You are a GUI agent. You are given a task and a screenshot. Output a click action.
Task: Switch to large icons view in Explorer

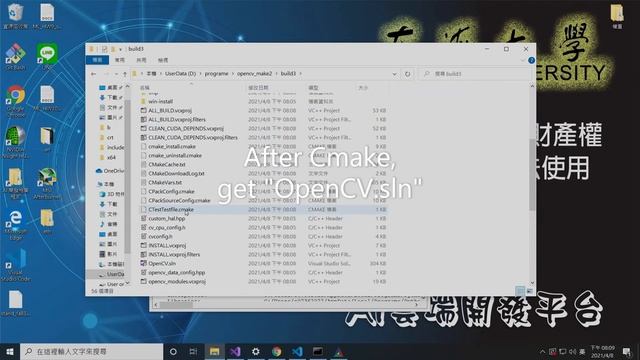pos(529,291)
